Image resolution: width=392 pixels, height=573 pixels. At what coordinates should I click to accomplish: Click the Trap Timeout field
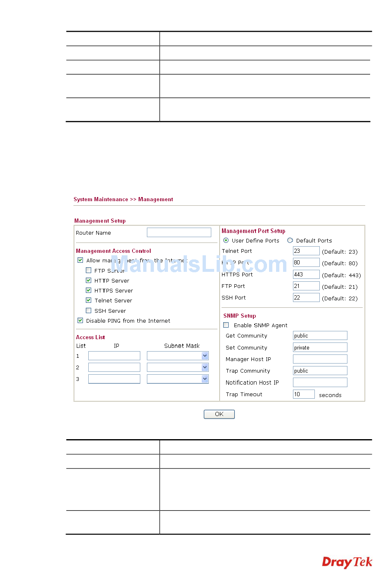coord(304,394)
